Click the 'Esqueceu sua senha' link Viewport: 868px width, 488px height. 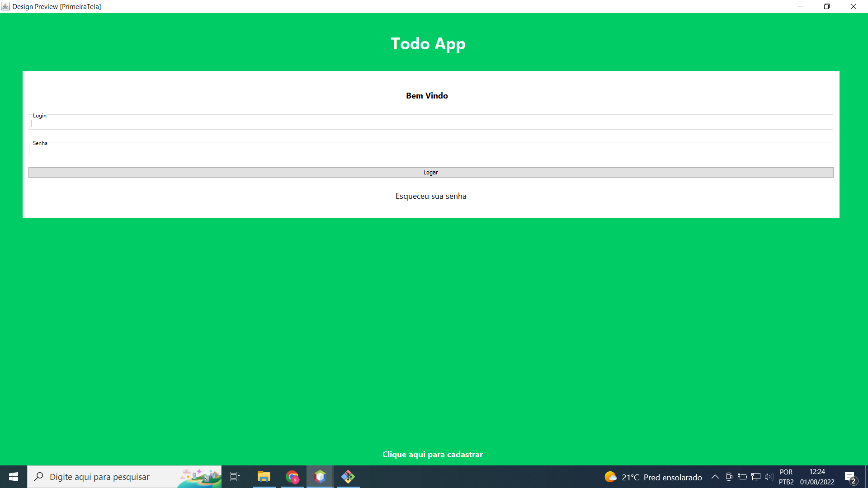click(x=431, y=196)
